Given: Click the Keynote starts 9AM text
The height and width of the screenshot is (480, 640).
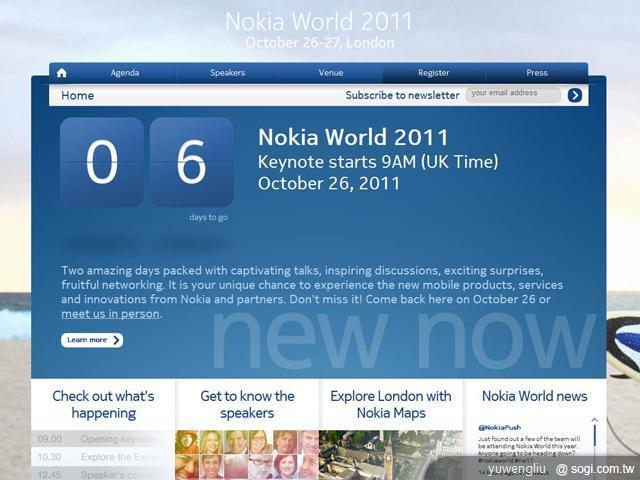Looking at the screenshot, I should pos(378,162).
